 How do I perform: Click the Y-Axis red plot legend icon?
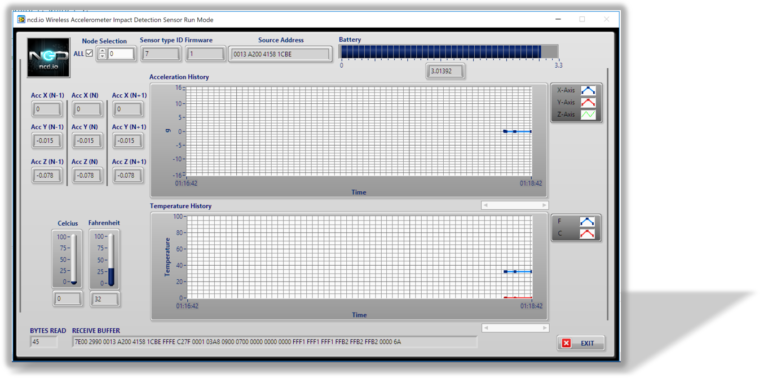coord(588,102)
